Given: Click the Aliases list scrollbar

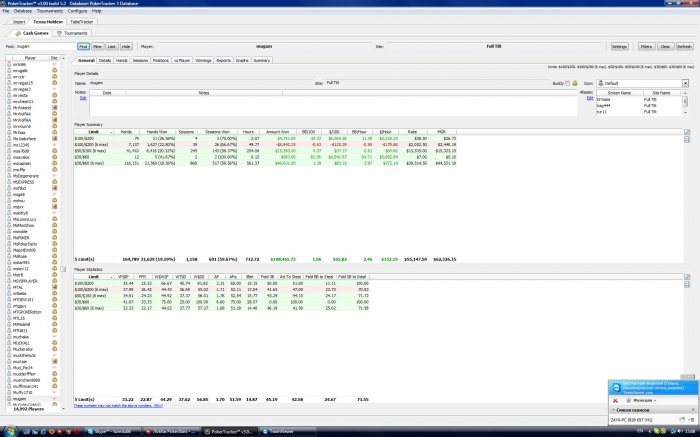Looking at the screenshot, I should (x=685, y=103).
